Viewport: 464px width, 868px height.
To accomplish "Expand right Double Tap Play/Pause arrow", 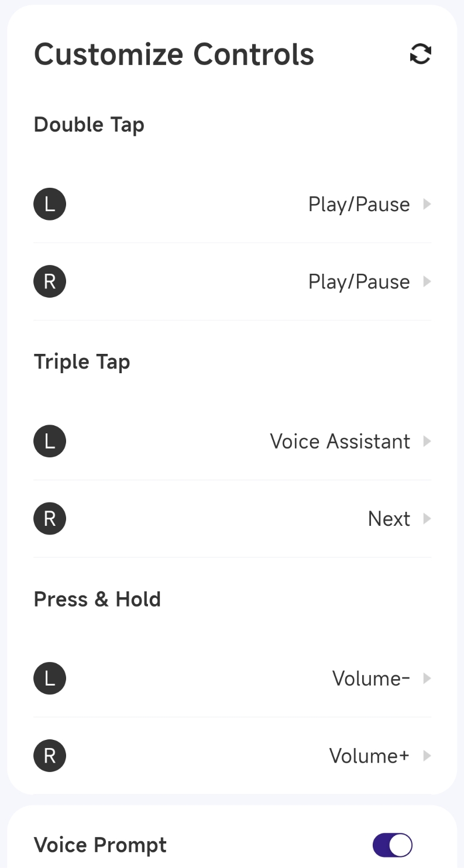I will click(427, 281).
